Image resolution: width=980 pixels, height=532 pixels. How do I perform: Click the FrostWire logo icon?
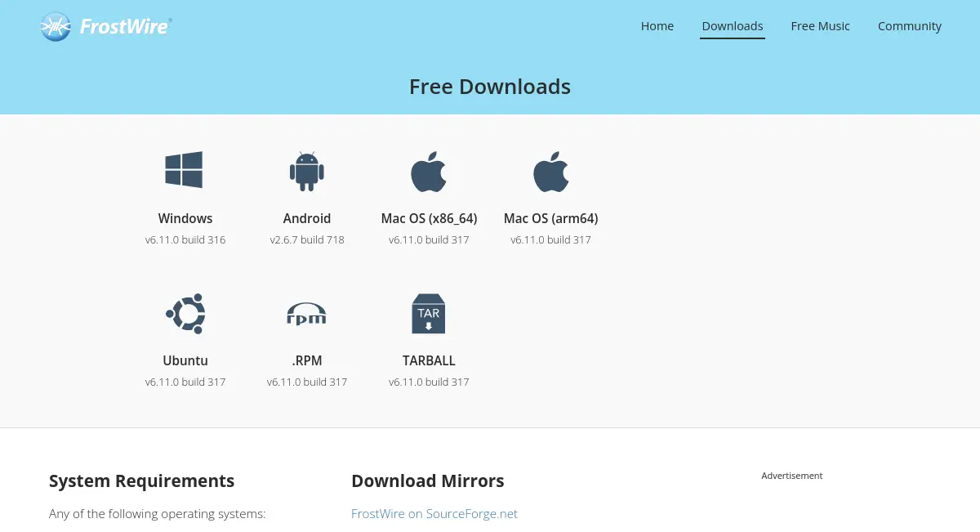coord(56,26)
